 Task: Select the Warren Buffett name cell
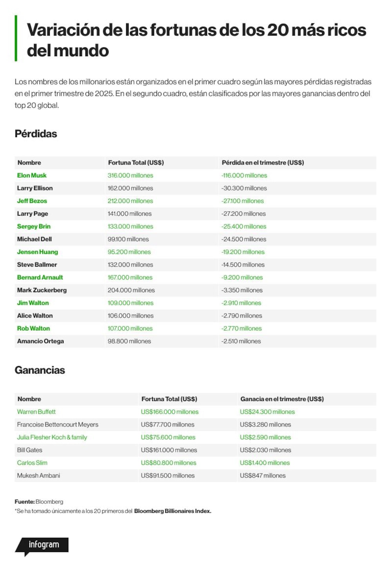pyautogui.click(x=36, y=412)
